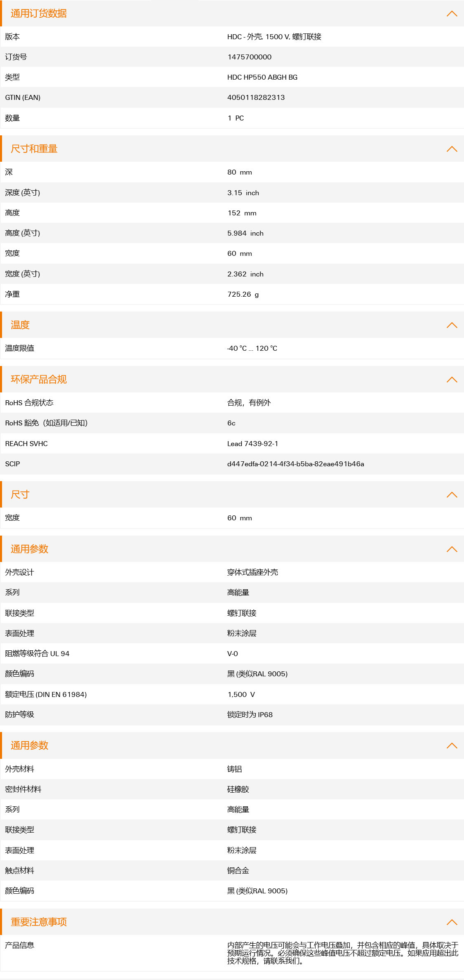Click the 宽度 (英寸) label

[23, 274]
